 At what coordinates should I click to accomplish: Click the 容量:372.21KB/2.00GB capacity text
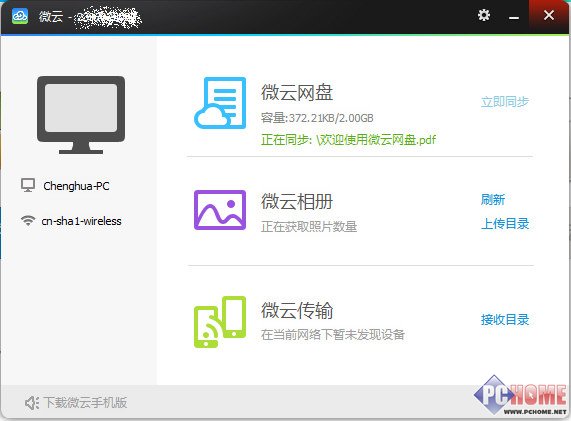317,118
